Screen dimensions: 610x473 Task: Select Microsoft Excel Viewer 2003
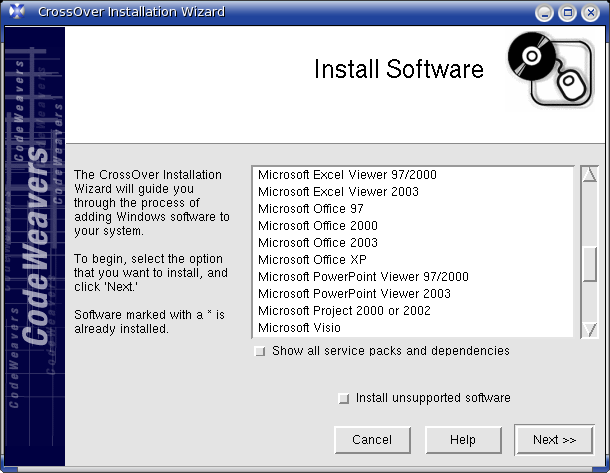pos(413,192)
